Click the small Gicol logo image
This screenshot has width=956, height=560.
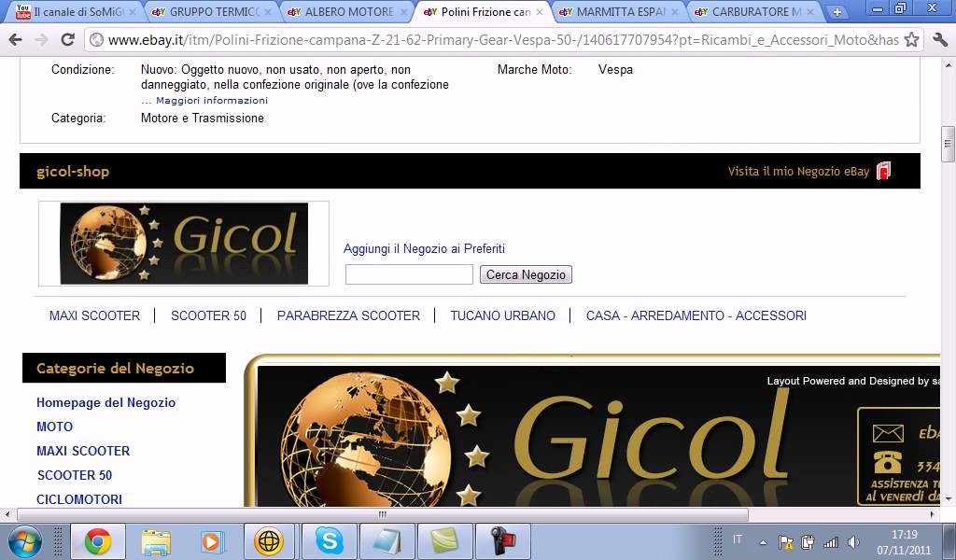(x=184, y=244)
